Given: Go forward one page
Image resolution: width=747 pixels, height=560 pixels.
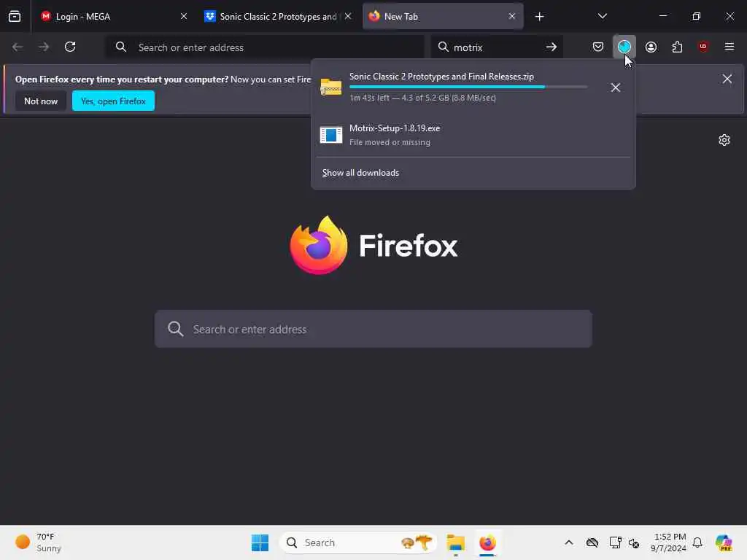Looking at the screenshot, I should (44, 47).
